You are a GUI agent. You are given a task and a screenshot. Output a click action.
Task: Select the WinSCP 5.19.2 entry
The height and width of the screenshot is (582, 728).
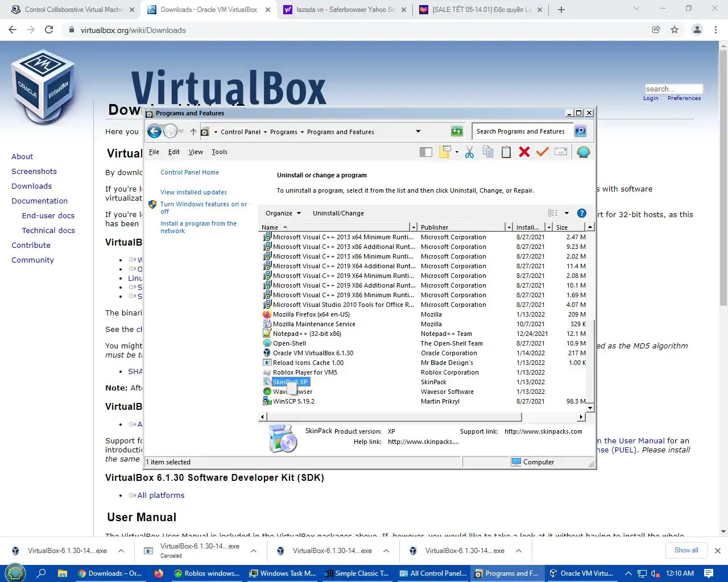(x=424, y=401)
